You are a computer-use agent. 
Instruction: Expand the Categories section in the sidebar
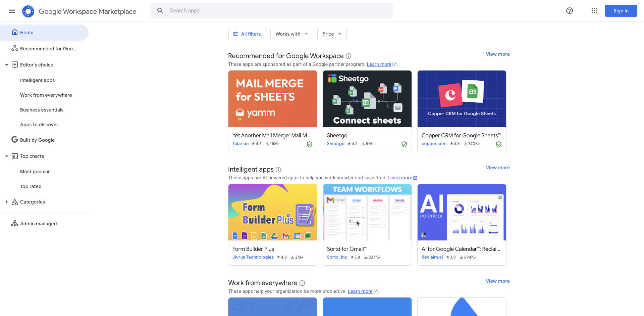[x=6, y=201]
